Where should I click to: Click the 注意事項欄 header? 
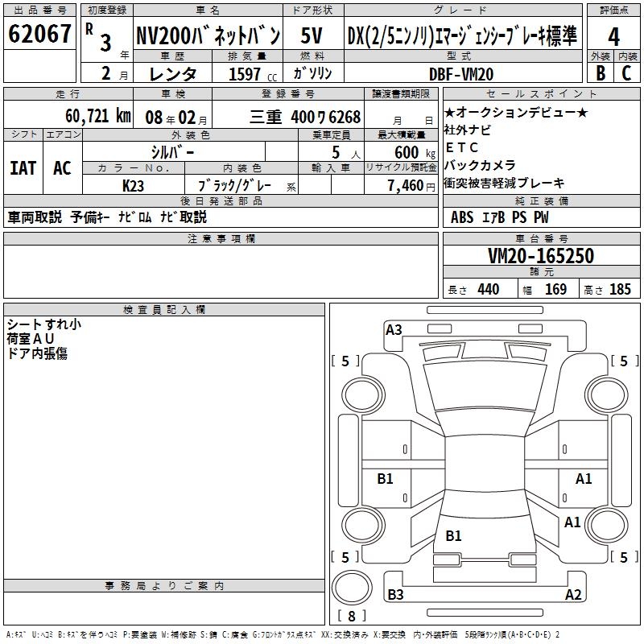click(x=221, y=238)
